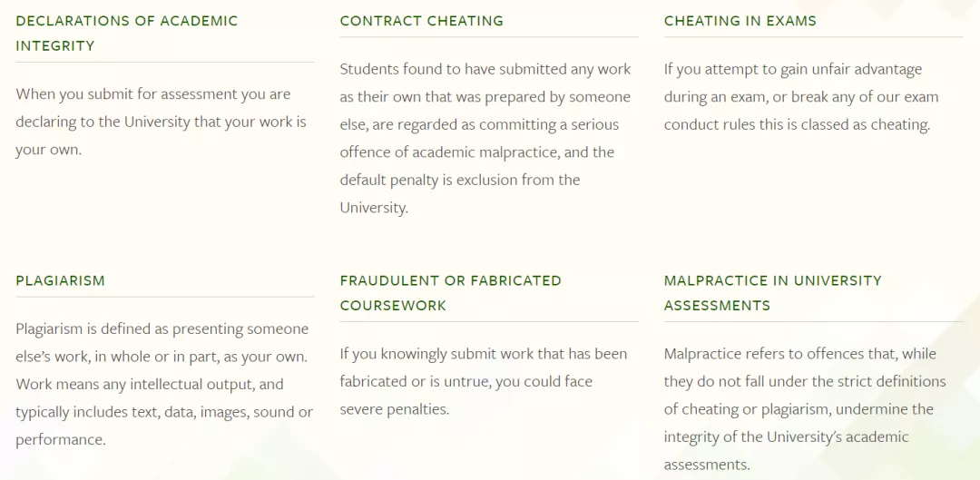Viewport: 980px width, 480px height.
Task: Click the divider line under Plagiarism heading
Action: click(x=164, y=297)
